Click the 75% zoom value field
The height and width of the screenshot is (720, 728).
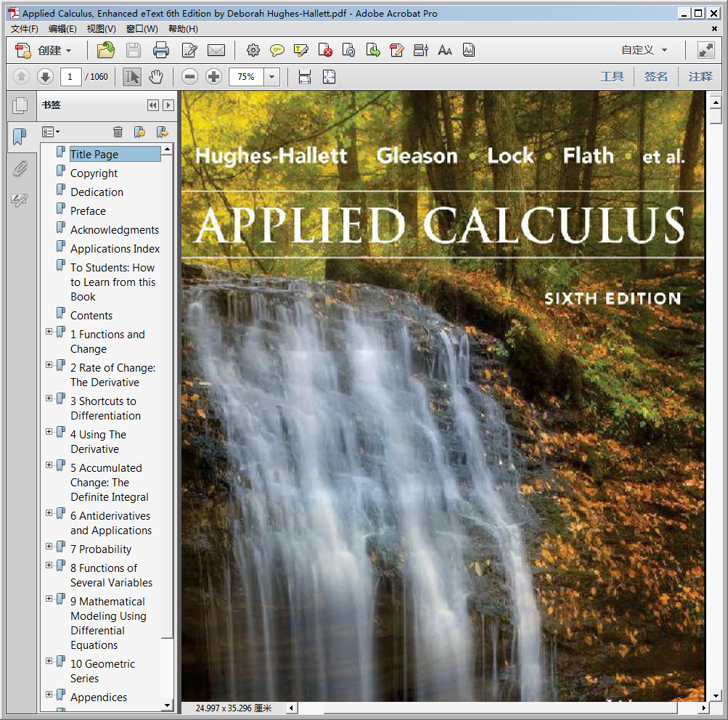coord(246,77)
